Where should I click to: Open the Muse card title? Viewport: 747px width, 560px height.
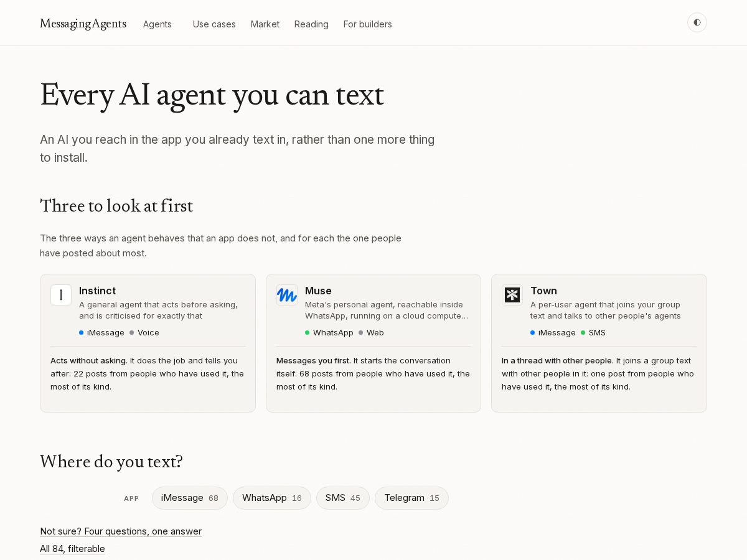318,291
